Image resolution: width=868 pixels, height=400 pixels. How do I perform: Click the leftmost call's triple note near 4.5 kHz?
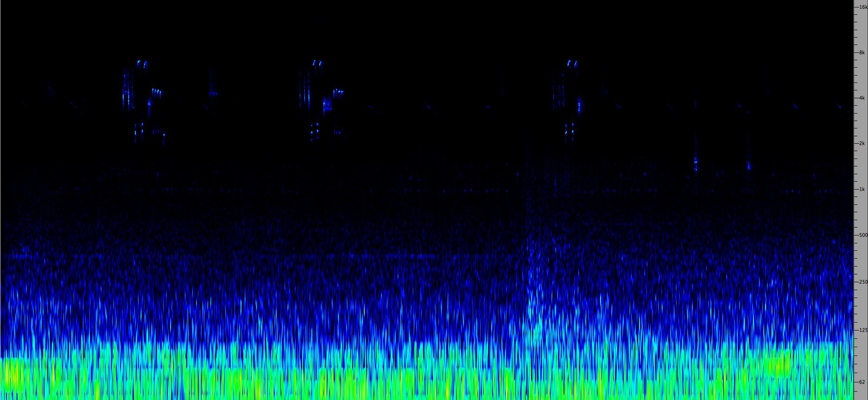(157, 91)
